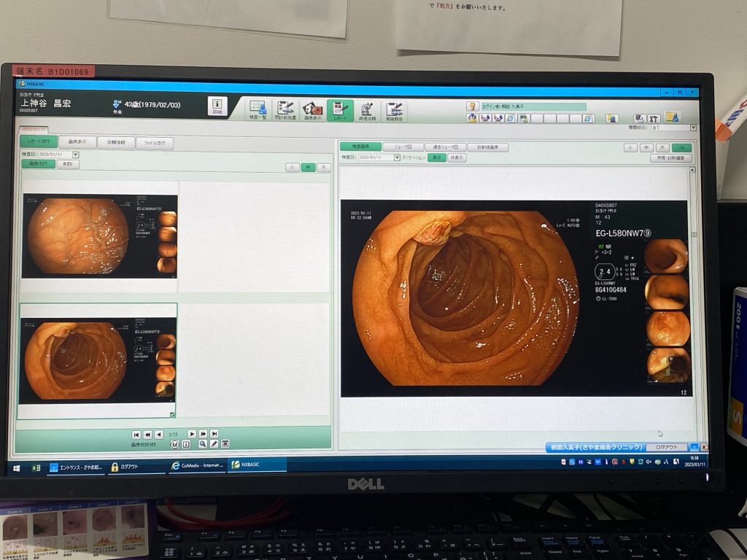Click the taskbar clock showing 2023/01/11

pyautogui.click(x=694, y=461)
